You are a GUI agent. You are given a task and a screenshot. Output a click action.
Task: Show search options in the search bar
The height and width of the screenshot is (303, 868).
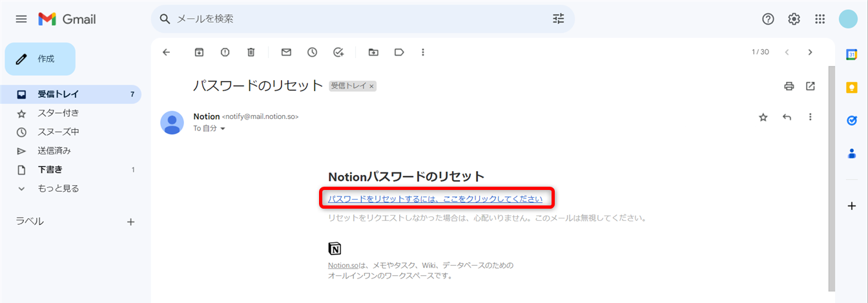tap(559, 19)
